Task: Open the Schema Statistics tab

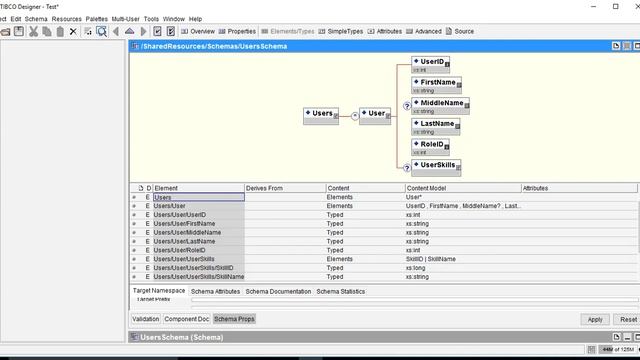Action: 341,291
